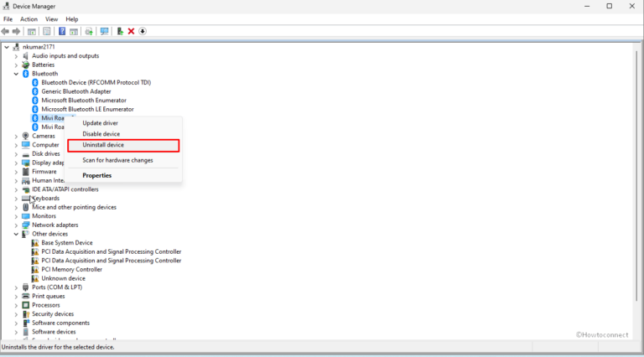Click the Unknown device warning icon
644x357 pixels.
tap(35, 278)
